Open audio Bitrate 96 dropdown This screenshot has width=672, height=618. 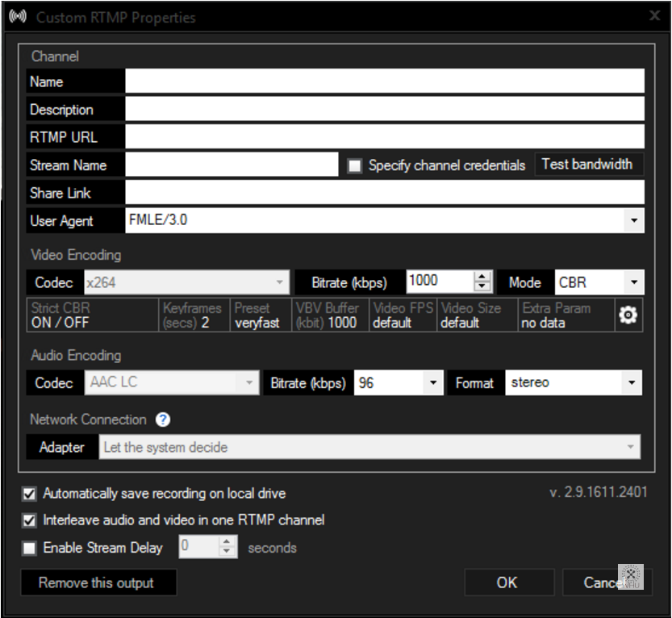(x=433, y=382)
